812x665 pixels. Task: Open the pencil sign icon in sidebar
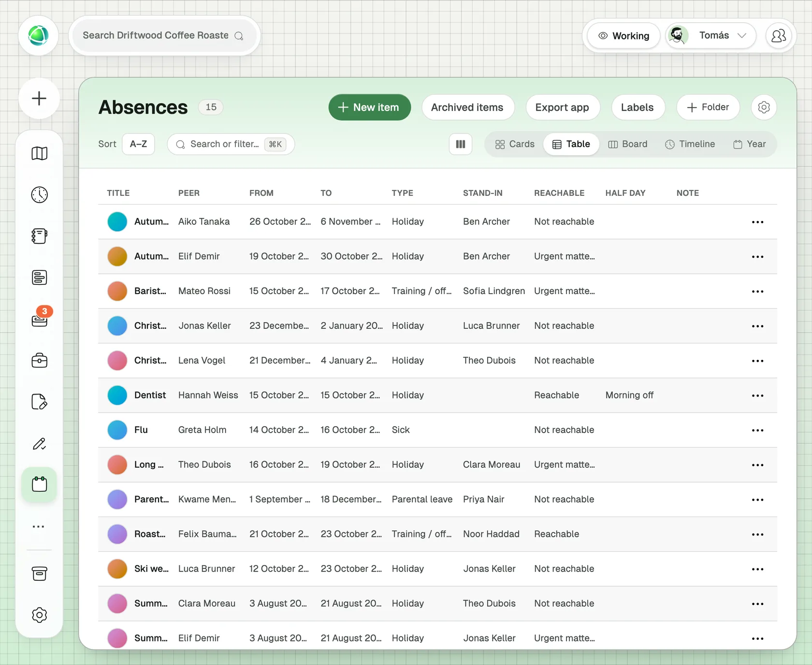[x=39, y=443]
